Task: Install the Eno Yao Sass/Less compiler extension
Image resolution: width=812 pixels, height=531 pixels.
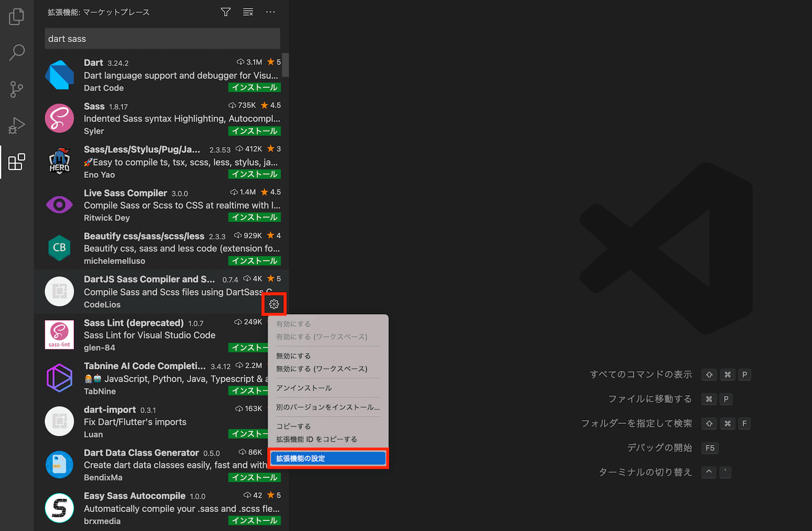Action: coord(255,174)
